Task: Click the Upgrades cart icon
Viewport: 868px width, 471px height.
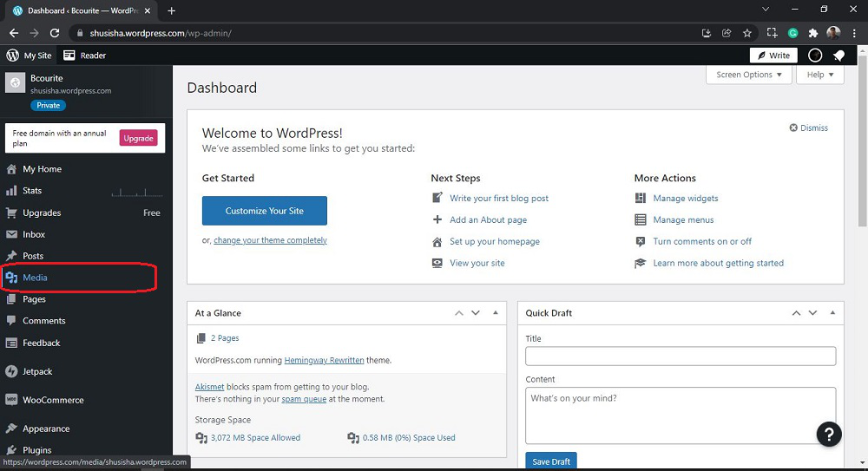Action: click(x=11, y=213)
